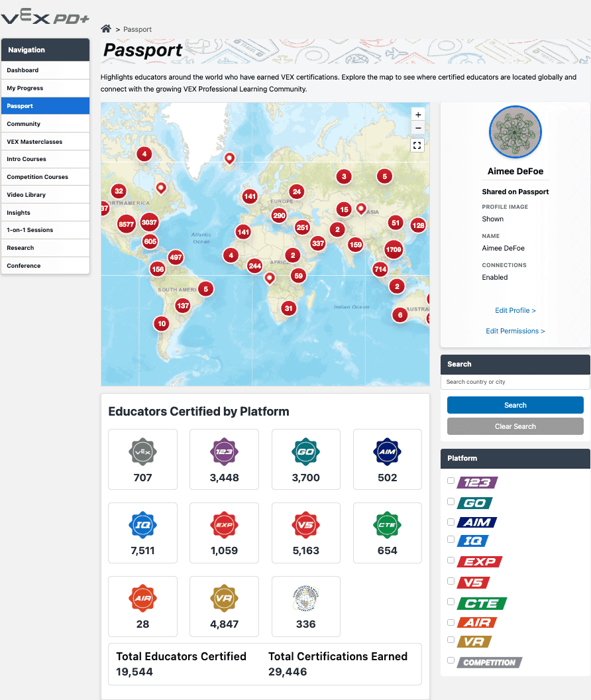This screenshot has height=700, width=591.
Task: Check the CTE platform filter checkbox
Action: [x=451, y=601]
